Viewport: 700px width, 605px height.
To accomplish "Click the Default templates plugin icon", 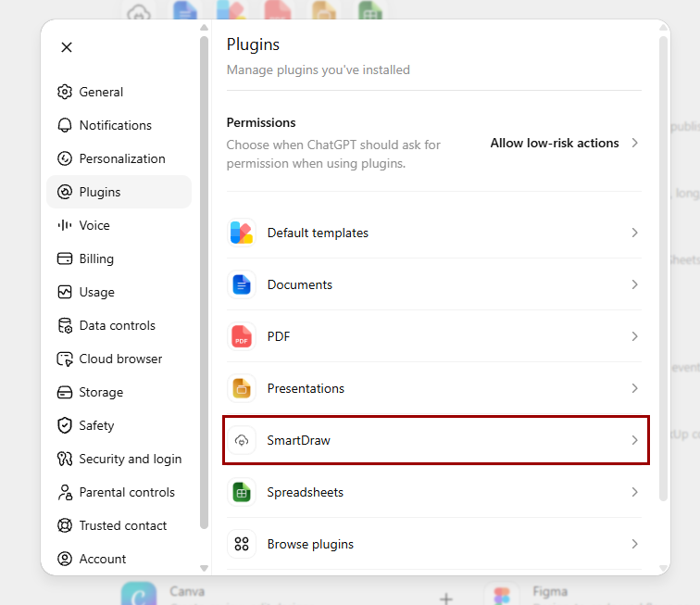I will (x=242, y=233).
